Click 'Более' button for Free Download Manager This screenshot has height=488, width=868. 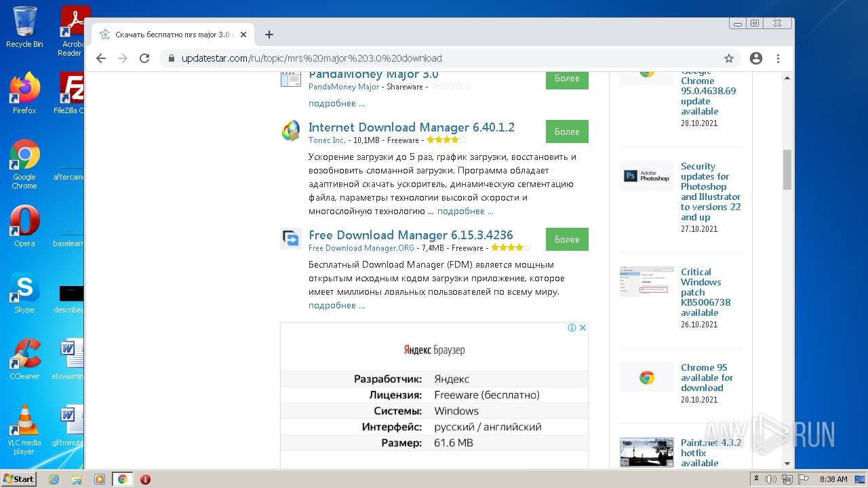pyautogui.click(x=567, y=239)
